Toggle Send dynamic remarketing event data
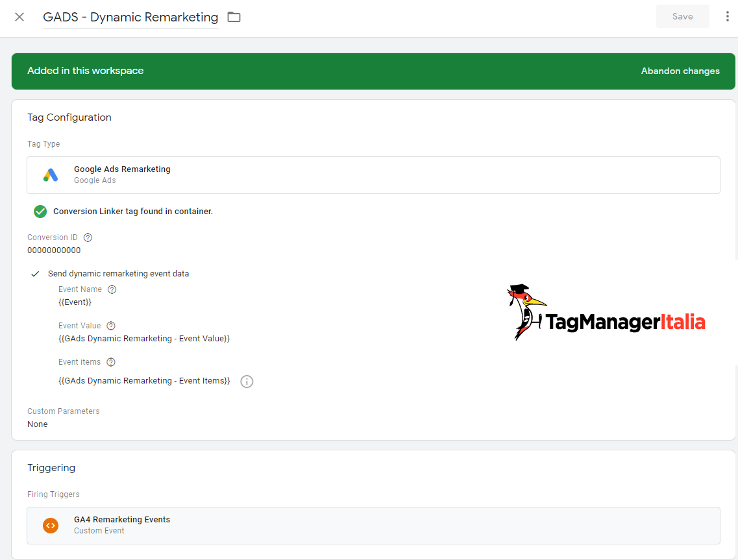The width and height of the screenshot is (738, 560). point(36,274)
